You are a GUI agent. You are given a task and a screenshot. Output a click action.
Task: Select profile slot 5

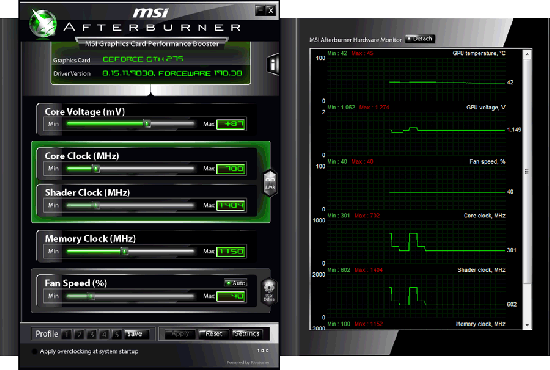point(117,334)
